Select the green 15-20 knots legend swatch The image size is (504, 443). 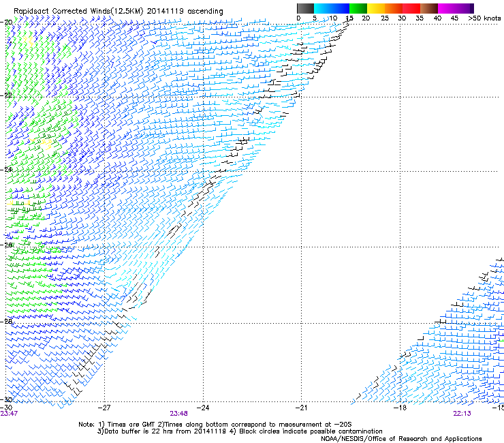[x=358, y=8]
